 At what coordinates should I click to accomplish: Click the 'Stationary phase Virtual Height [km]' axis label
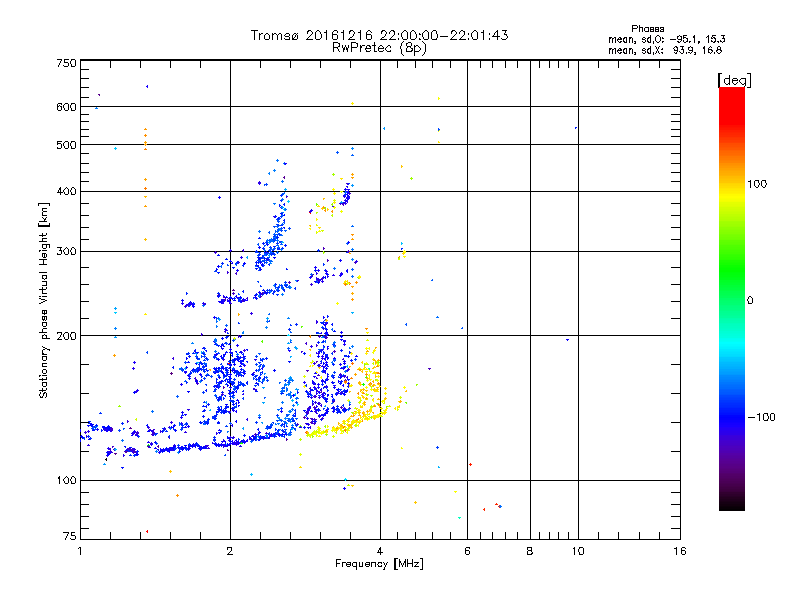click(44, 300)
